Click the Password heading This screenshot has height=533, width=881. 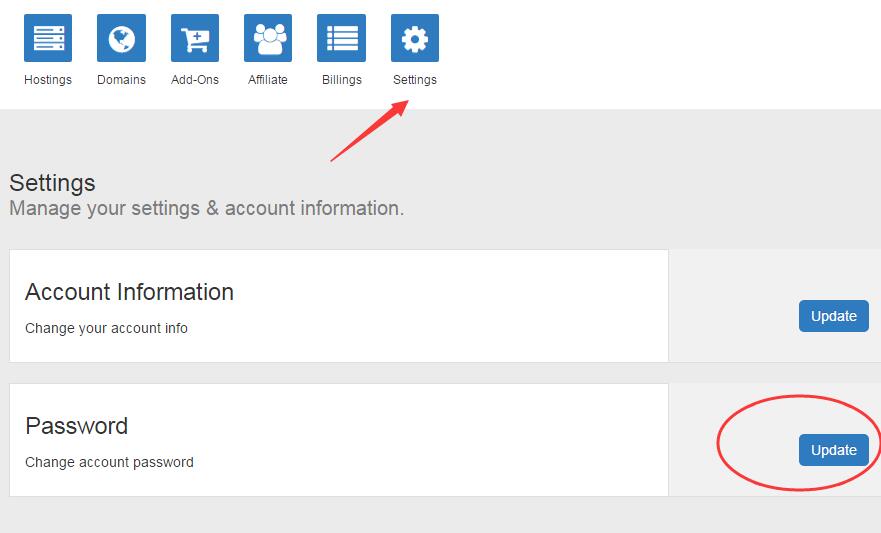[76, 426]
